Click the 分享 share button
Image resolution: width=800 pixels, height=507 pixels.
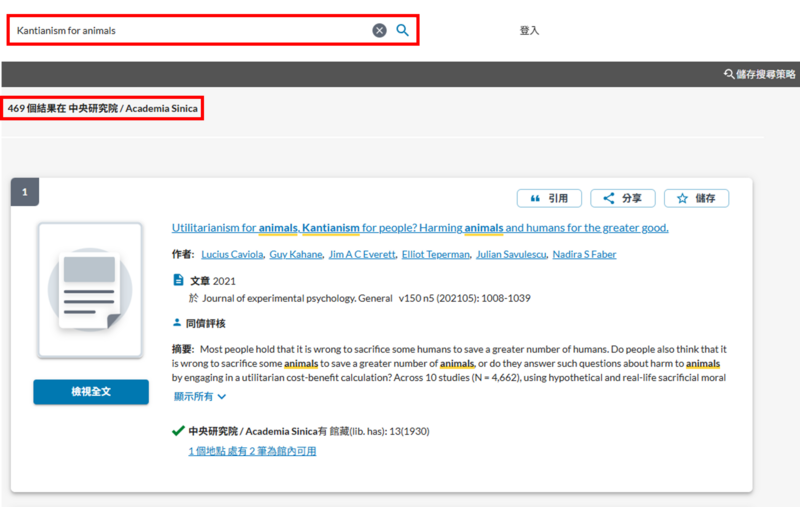click(x=622, y=198)
